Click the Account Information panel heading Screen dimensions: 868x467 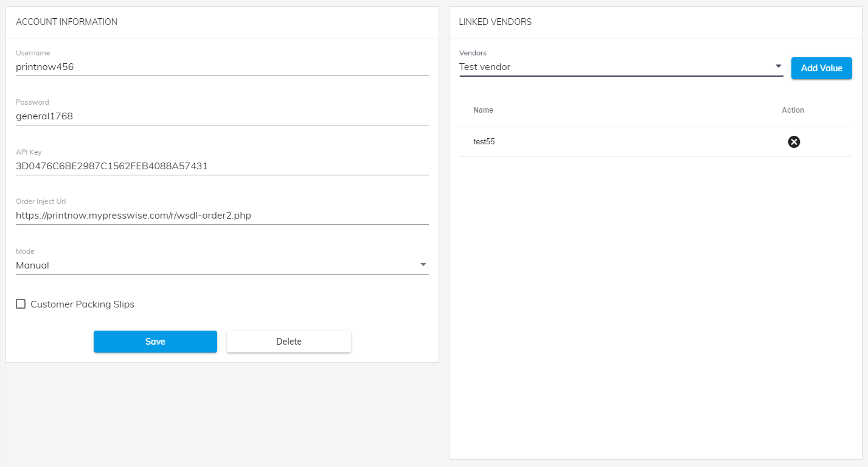click(67, 22)
